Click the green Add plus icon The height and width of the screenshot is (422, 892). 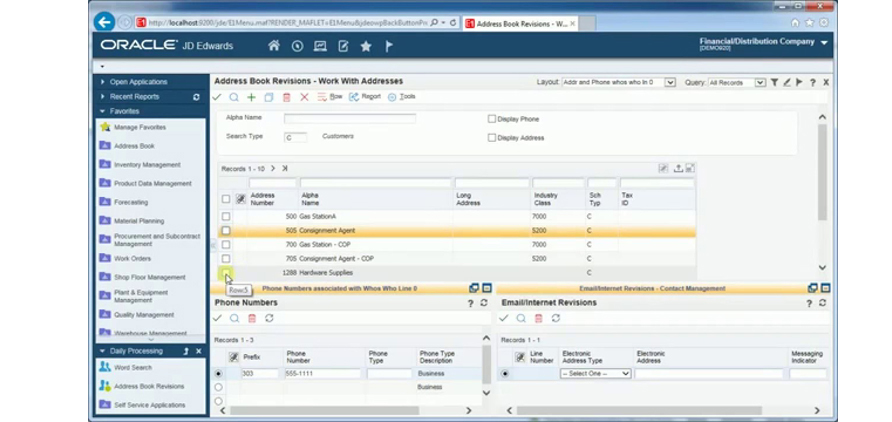251,97
